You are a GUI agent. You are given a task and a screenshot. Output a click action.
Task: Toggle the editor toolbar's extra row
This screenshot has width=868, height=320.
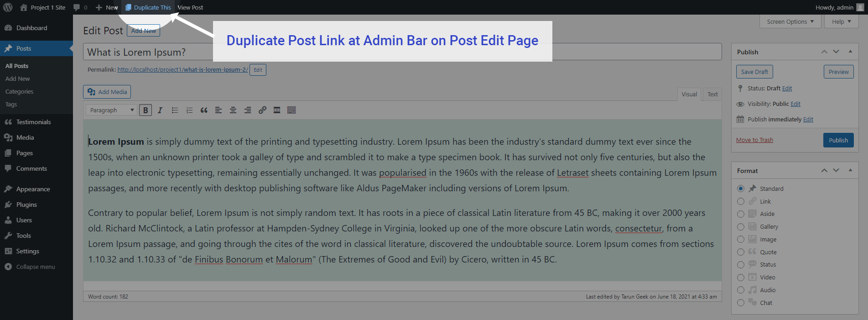[x=291, y=110]
